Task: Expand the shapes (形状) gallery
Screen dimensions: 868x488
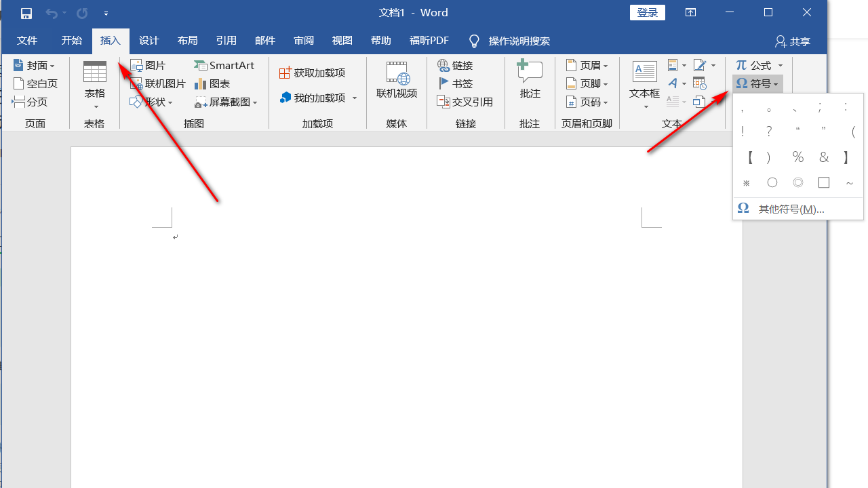Action: click(x=151, y=102)
